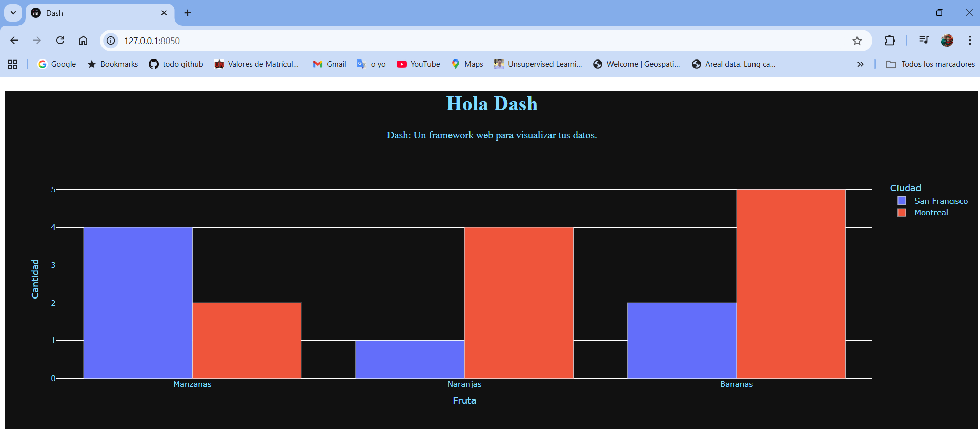Image resolution: width=980 pixels, height=437 pixels.
Task: Click the y-axis tick label 3
Action: point(53,265)
